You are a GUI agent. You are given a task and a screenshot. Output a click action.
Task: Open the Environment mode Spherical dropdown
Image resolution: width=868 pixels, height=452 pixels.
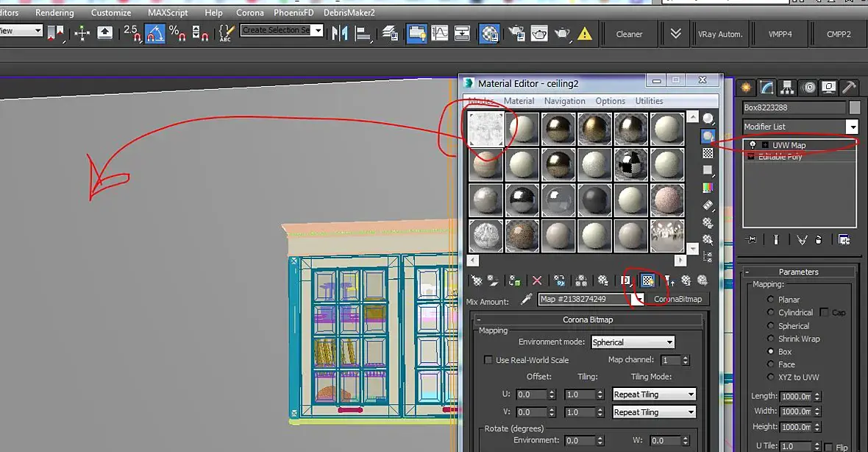click(x=633, y=342)
